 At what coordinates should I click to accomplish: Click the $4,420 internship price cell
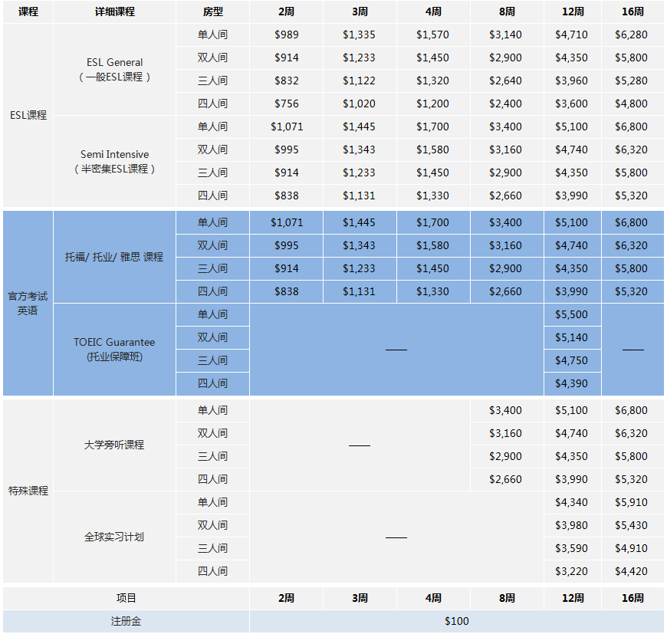(632, 571)
